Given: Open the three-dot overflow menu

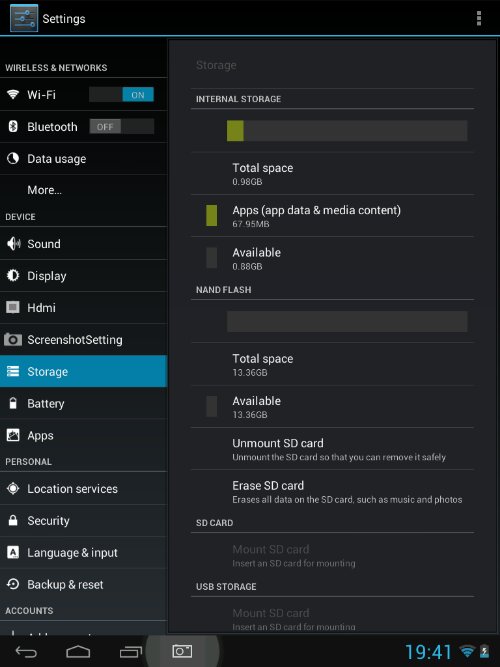Looking at the screenshot, I should coord(479,19).
